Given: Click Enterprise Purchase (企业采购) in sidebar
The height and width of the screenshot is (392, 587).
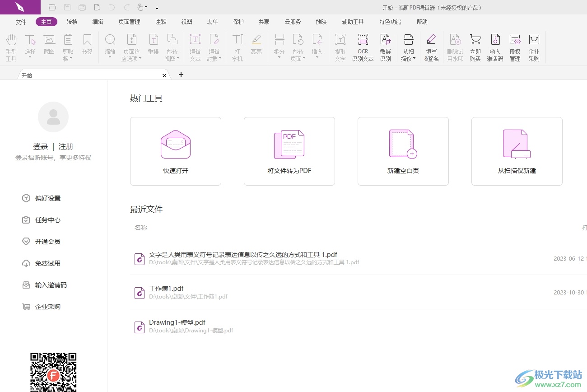Looking at the screenshot, I should pos(42,307).
